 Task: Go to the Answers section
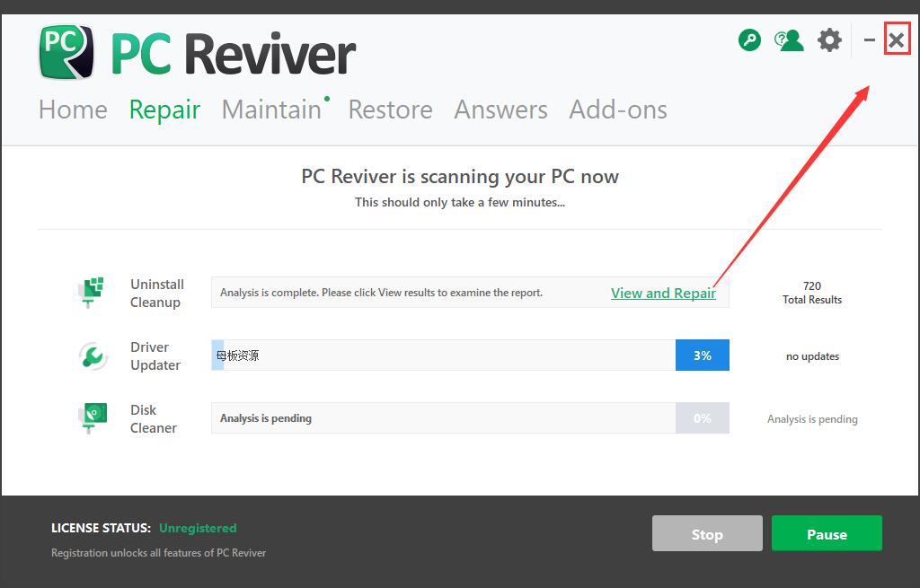(x=500, y=110)
